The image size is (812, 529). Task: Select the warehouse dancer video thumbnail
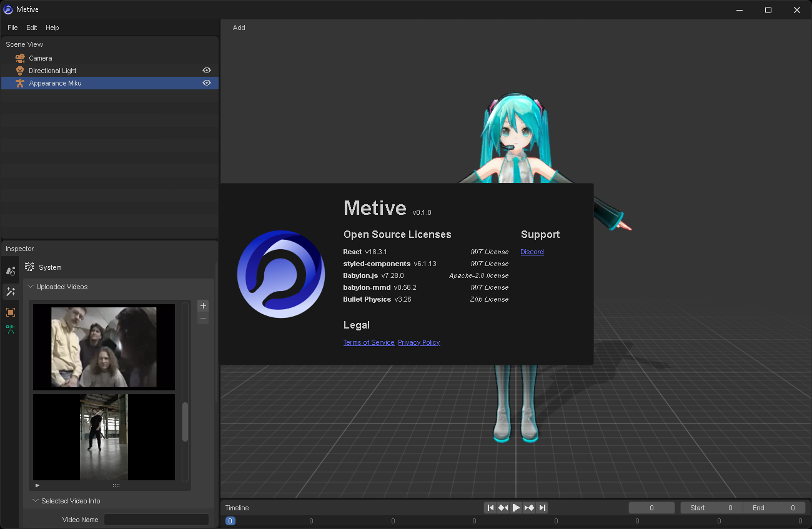click(104, 437)
